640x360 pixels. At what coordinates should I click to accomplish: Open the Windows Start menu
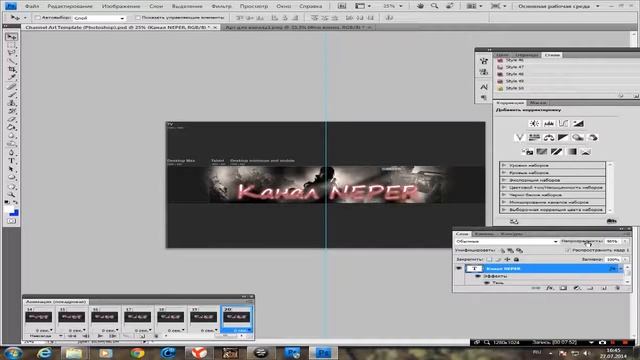pyautogui.click(x=13, y=353)
